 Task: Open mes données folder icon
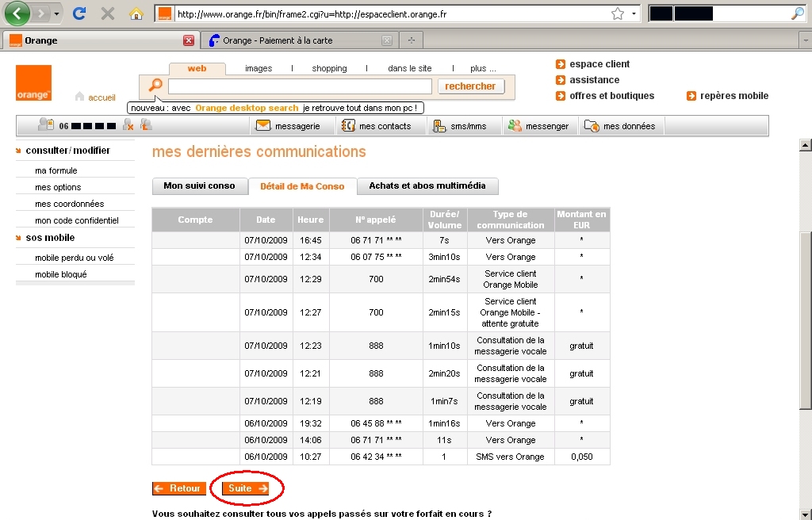[592, 125]
